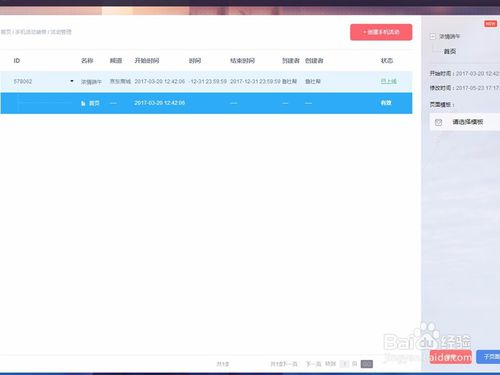Open the 请选择模板 template dropdown
The height and width of the screenshot is (375, 500).
(465, 122)
